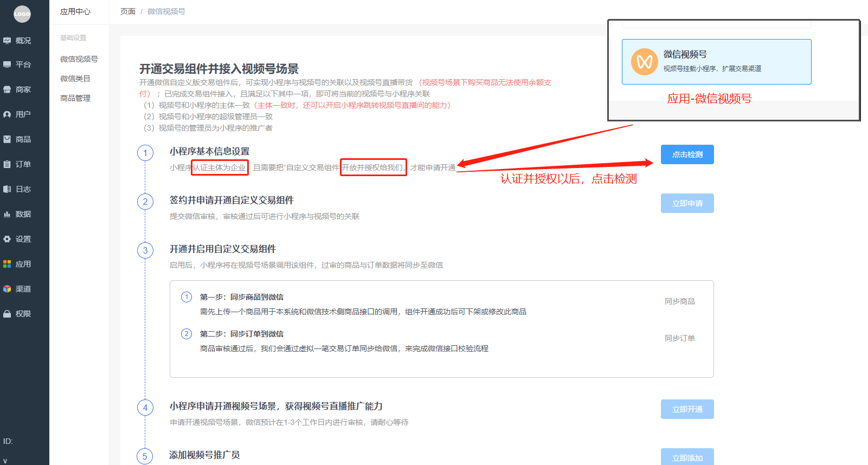Click the round LOGO avatar

[x=22, y=14]
